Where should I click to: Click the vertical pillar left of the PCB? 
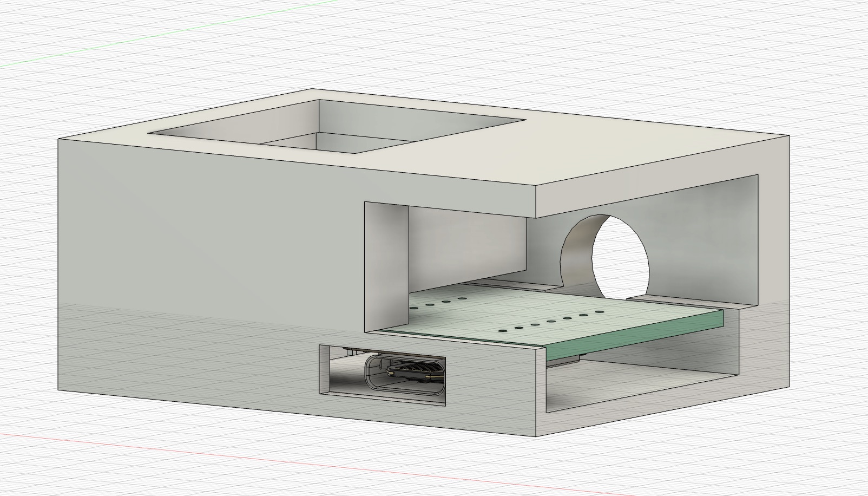pyautogui.click(x=385, y=265)
